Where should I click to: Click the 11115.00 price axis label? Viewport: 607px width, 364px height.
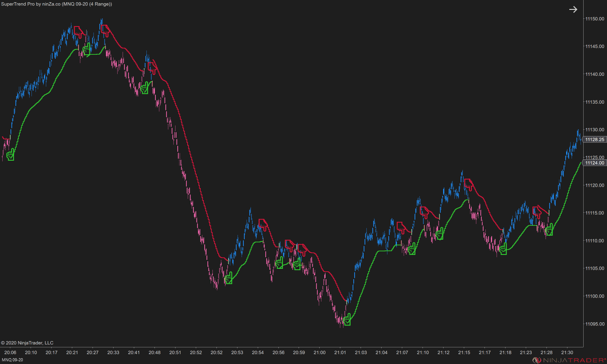594,213
